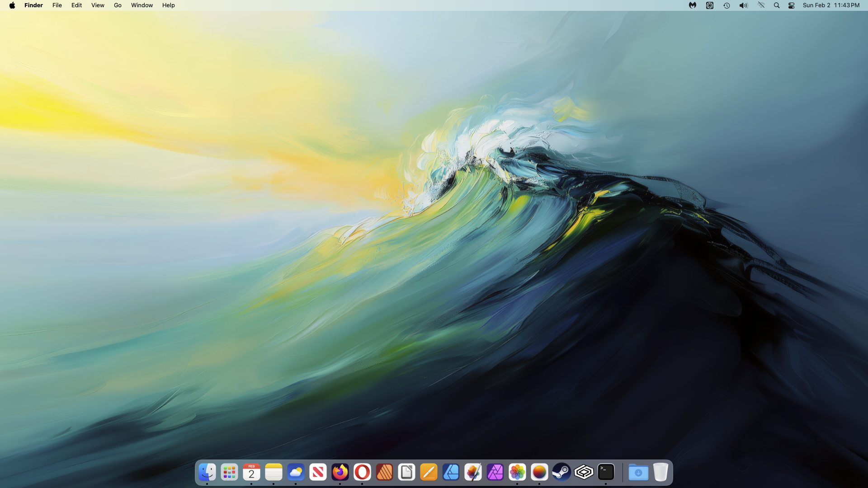Open Affinity Photo from the Dock

(495, 473)
